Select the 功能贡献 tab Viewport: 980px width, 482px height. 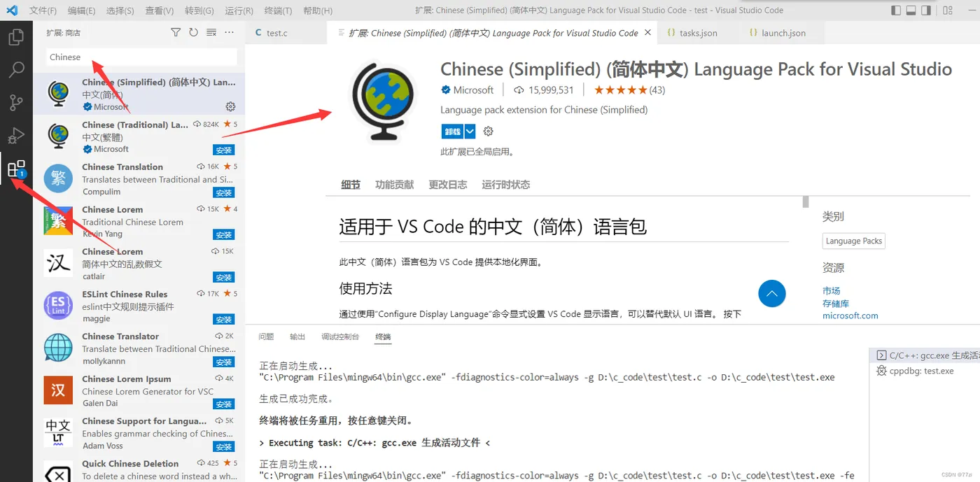(x=394, y=185)
